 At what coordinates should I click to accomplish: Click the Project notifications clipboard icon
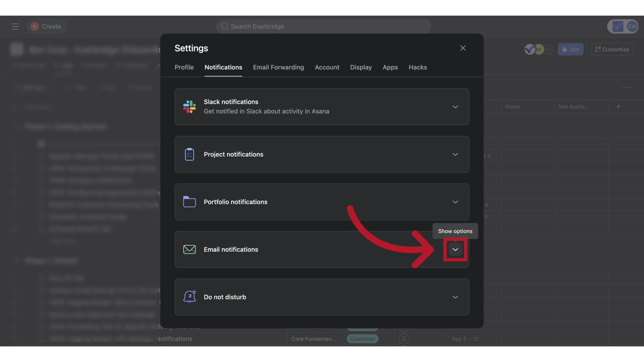[190, 155]
